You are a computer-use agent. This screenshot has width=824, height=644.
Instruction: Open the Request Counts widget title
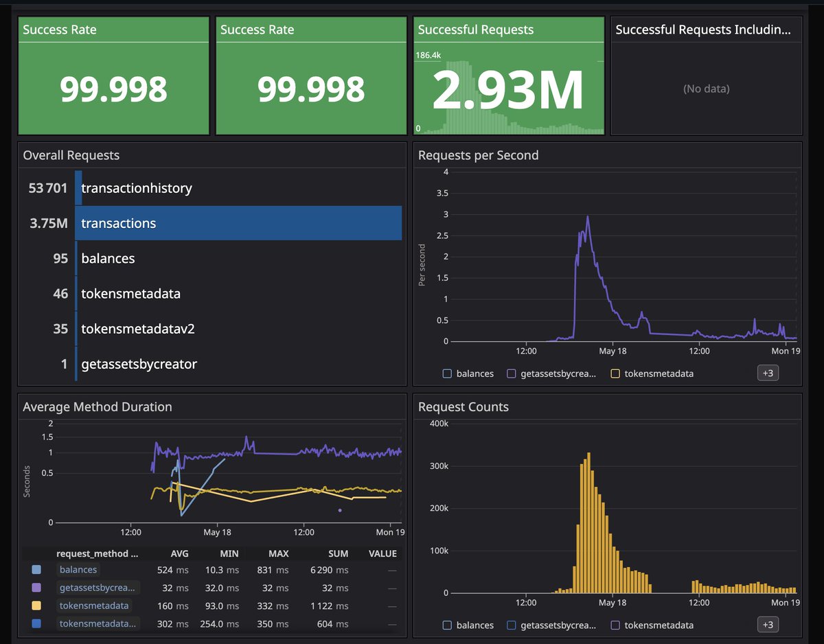[463, 406]
